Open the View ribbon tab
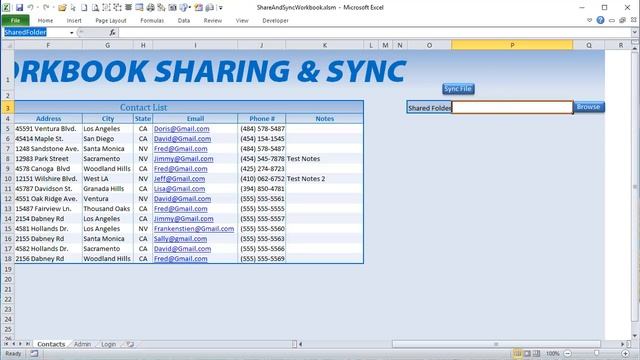 point(242,20)
